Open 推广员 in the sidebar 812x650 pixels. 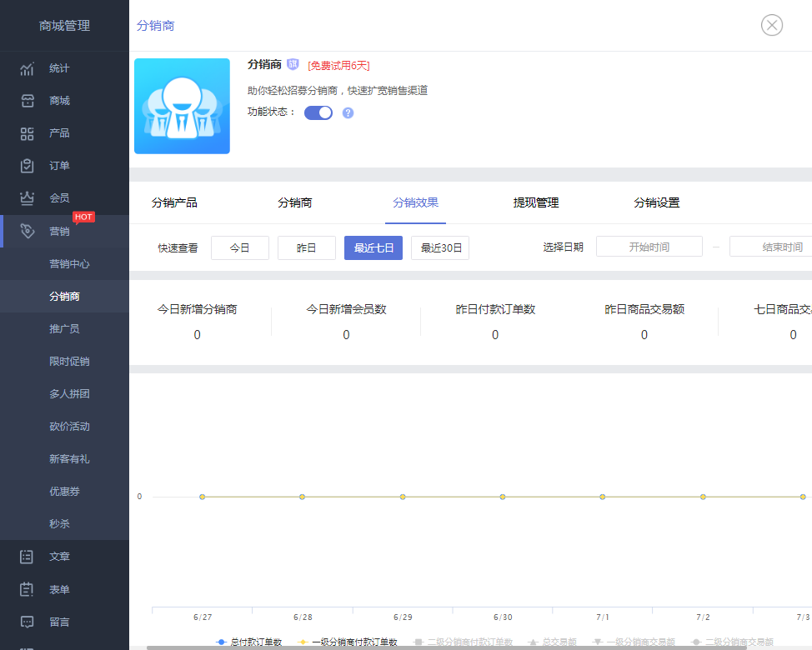[64, 329]
